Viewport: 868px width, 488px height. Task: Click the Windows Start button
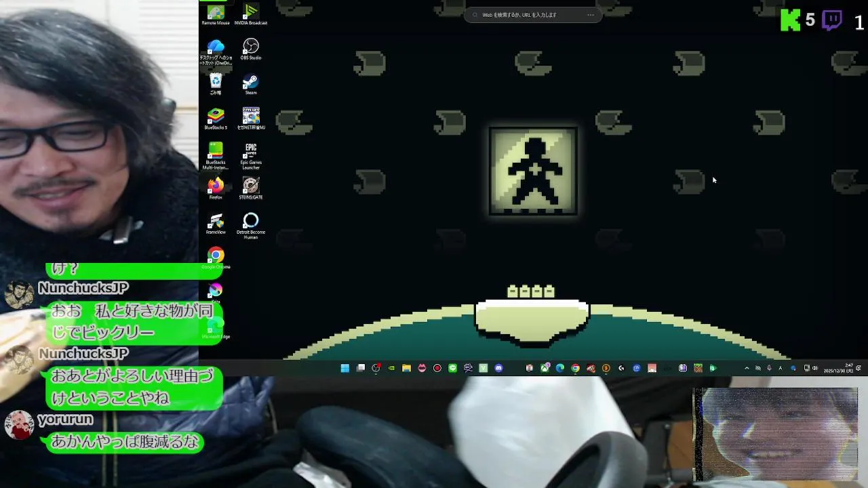344,368
